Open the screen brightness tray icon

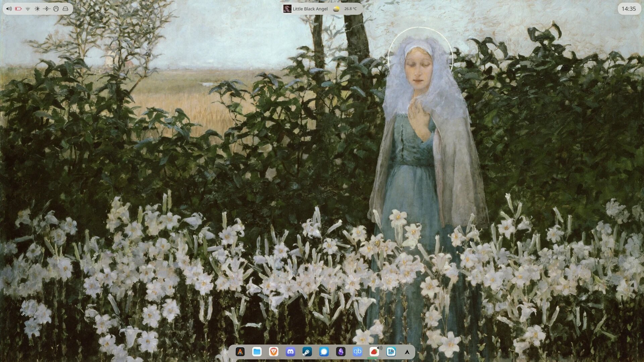click(37, 9)
